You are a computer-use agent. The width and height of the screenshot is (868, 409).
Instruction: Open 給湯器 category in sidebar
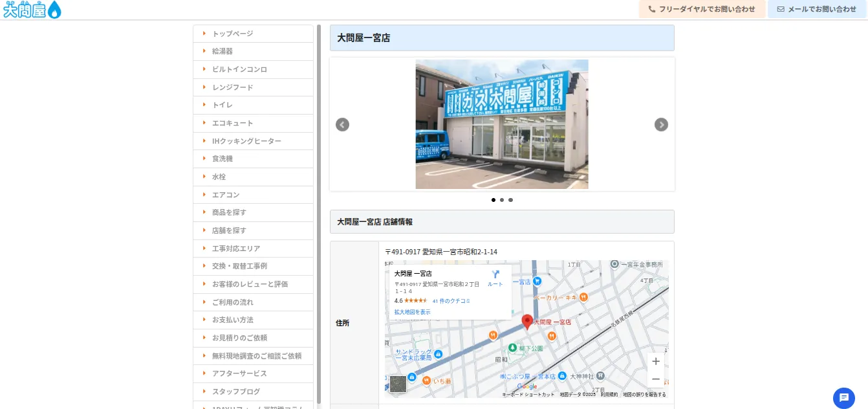(x=253, y=51)
